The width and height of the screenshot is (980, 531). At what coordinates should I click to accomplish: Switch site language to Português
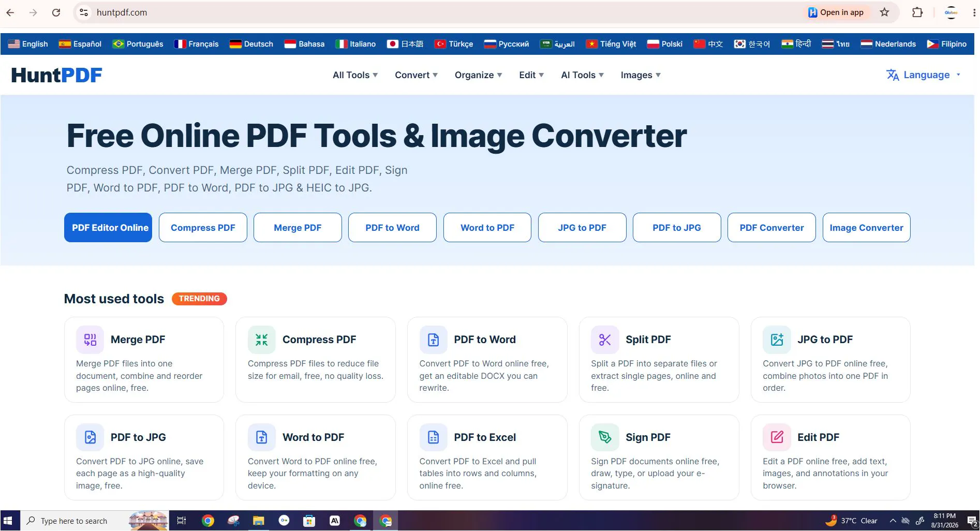[138, 44]
